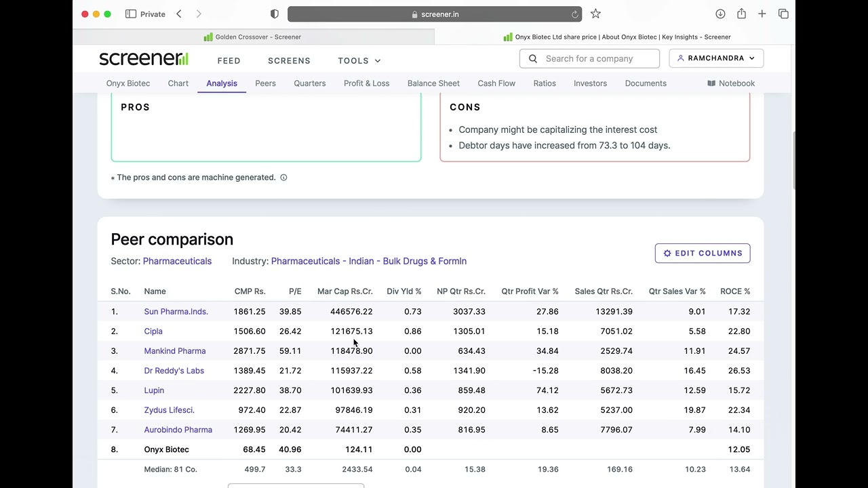The width and height of the screenshot is (868, 488).
Task: Open Safari sidebar toggle icon
Action: (x=131, y=14)
